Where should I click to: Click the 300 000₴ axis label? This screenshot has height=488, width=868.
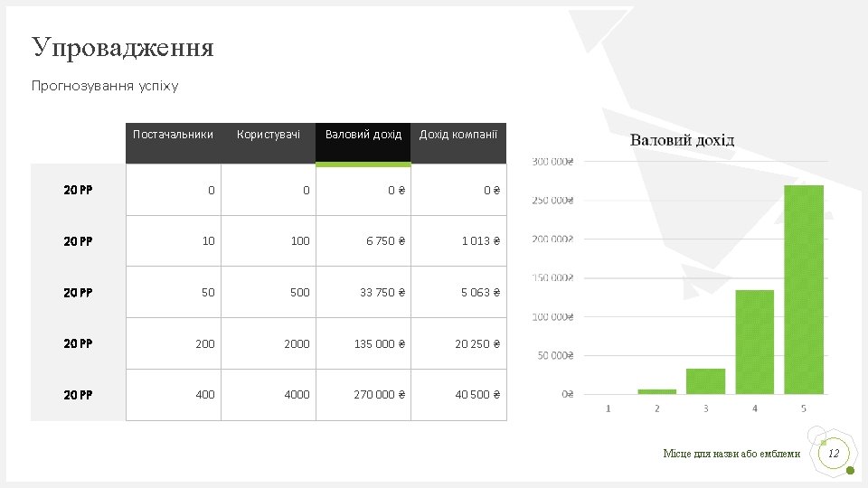tap(552, 162)
